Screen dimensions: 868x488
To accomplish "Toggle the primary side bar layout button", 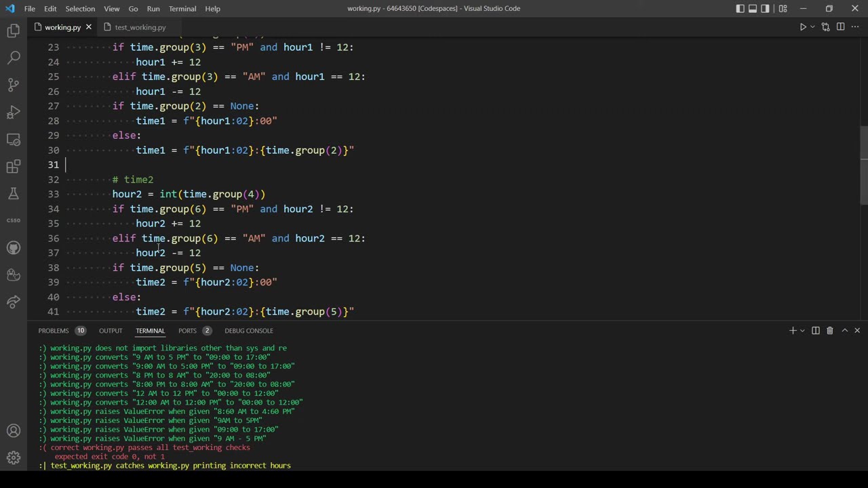I will click(741, 9).
